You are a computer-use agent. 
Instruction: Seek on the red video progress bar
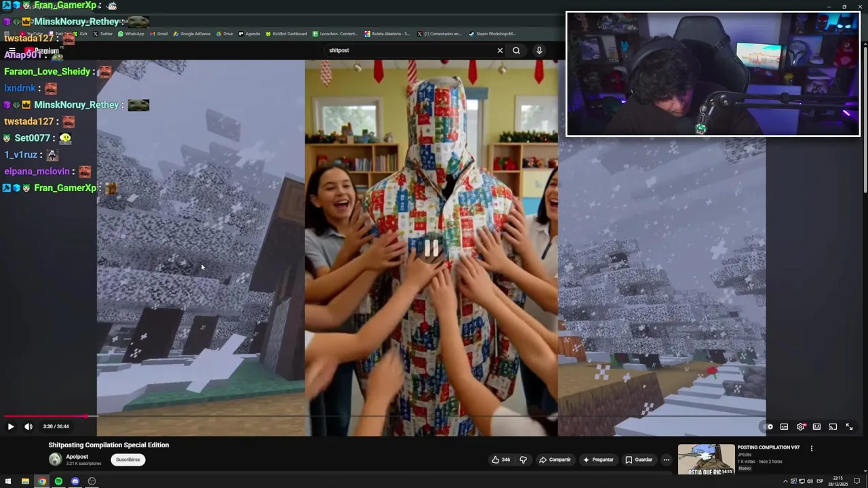[x=431, y=416]
